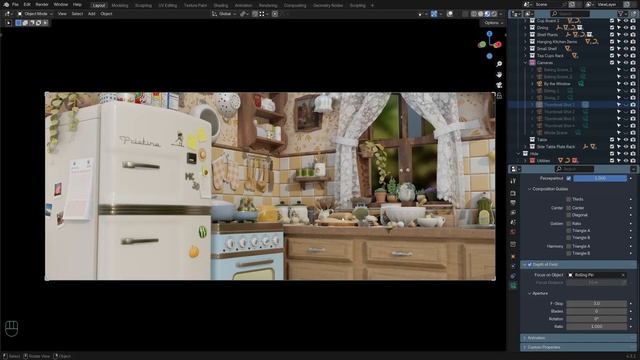Click the F-Stop value field

coord(597,304)
